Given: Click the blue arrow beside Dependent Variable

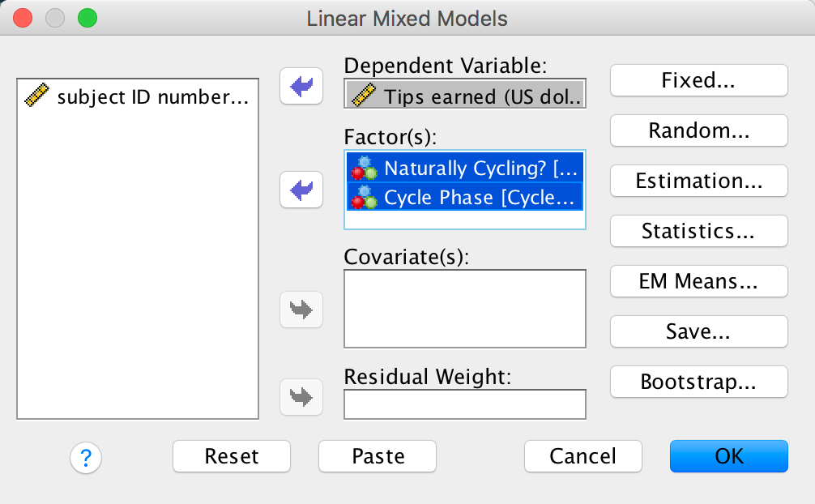Looking at the screenshot, I should point(301,87).
